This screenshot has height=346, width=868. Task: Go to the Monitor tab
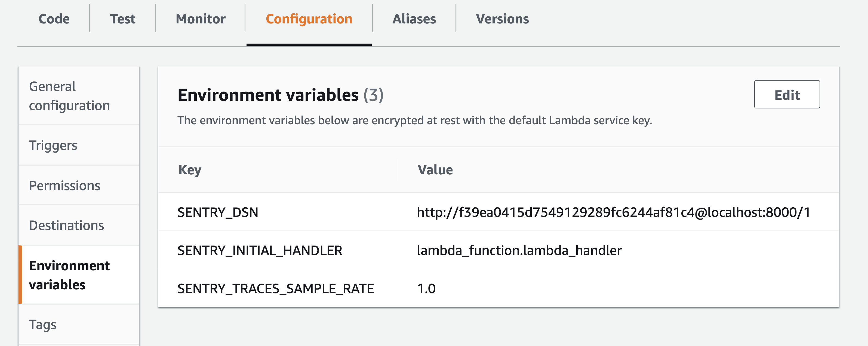click(201, 19)
